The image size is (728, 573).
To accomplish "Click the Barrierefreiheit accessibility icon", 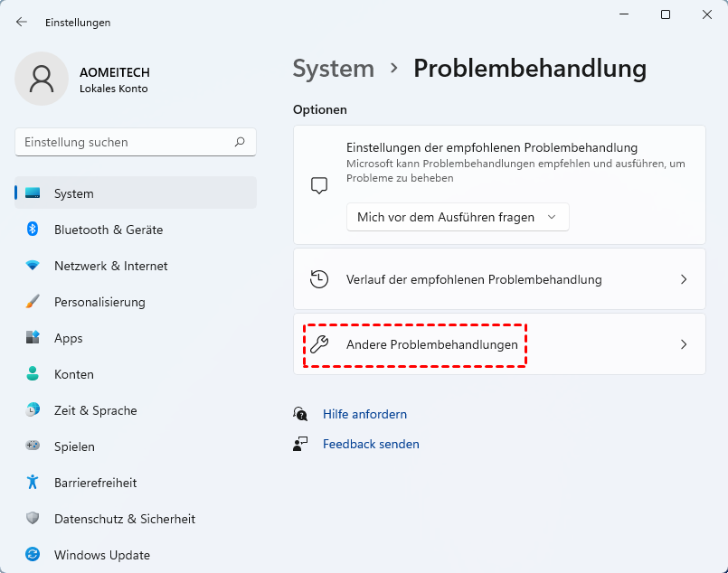I will pyautogui.click(x=33, y=483).
